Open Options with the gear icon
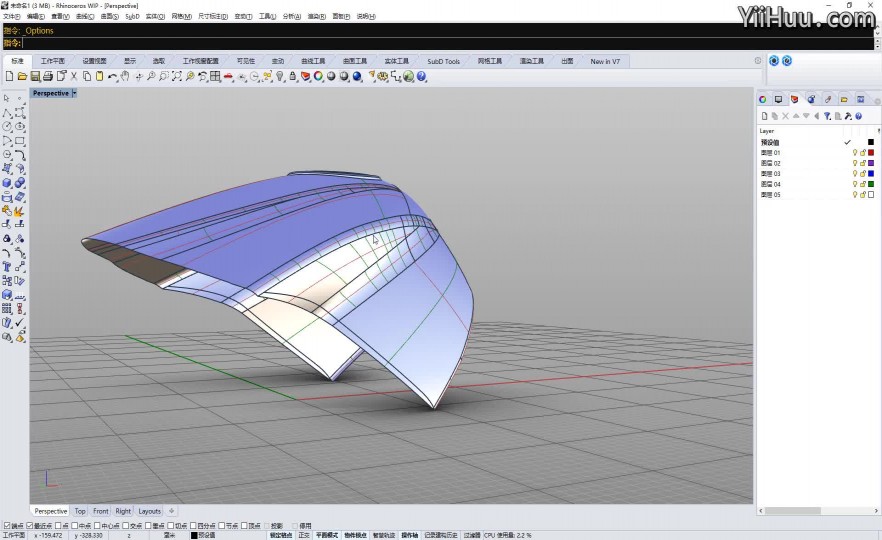This screenshot has height=540, width=882. coord(383,76)
